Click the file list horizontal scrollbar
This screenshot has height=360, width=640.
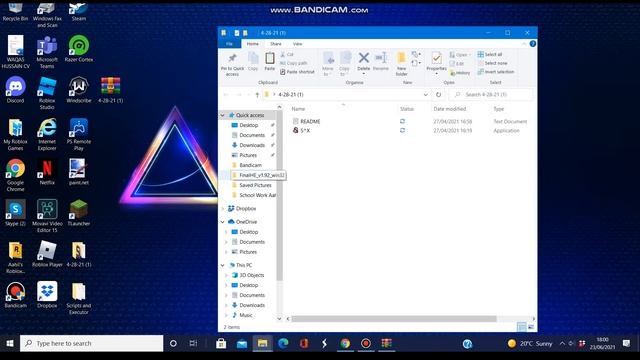(x=394, y=319)
